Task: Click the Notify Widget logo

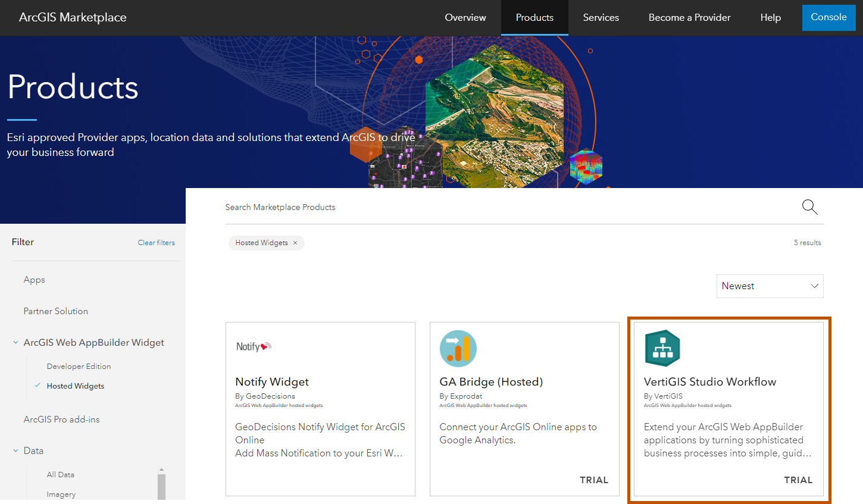Action: click(x=254, y=346)
